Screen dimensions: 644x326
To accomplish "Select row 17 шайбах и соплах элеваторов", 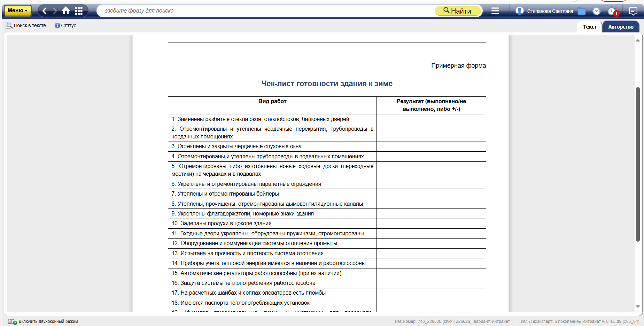I will point(272,293).
